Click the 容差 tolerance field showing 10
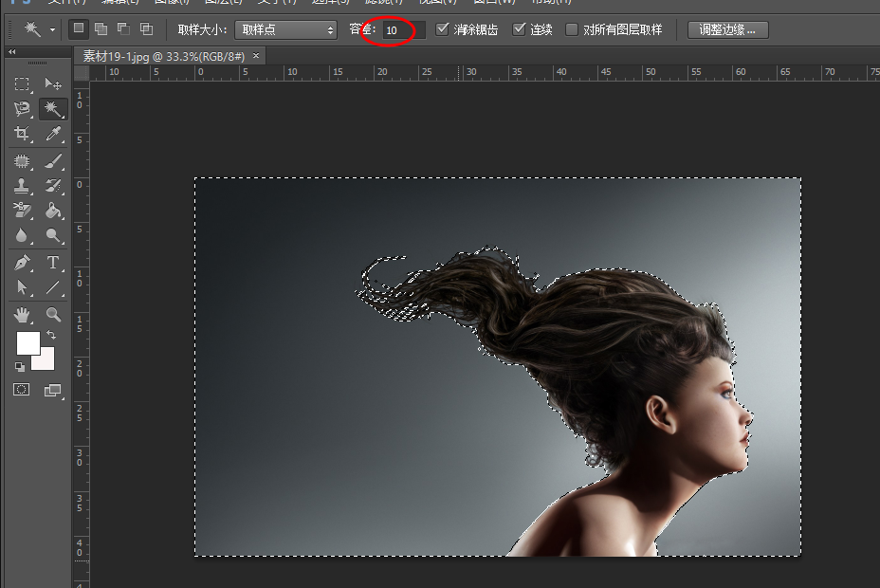Image resolution: width=880 pixels, height=588 pixels. tap(404, 29)
